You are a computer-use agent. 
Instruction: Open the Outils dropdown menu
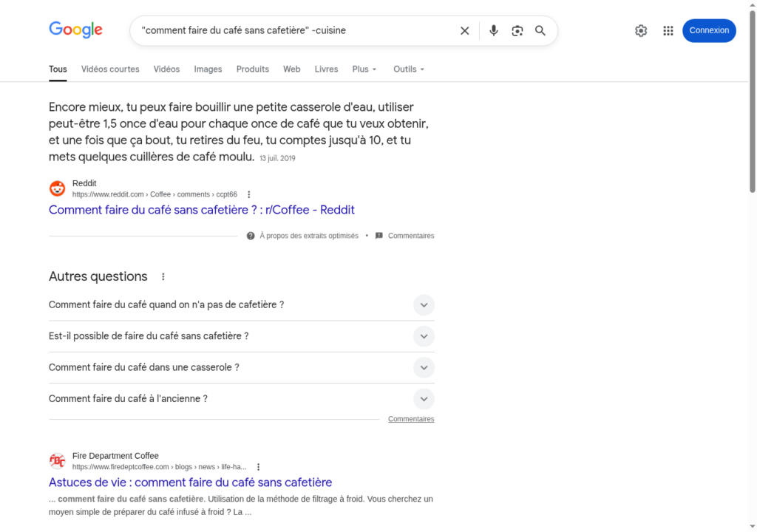point(409,69)
